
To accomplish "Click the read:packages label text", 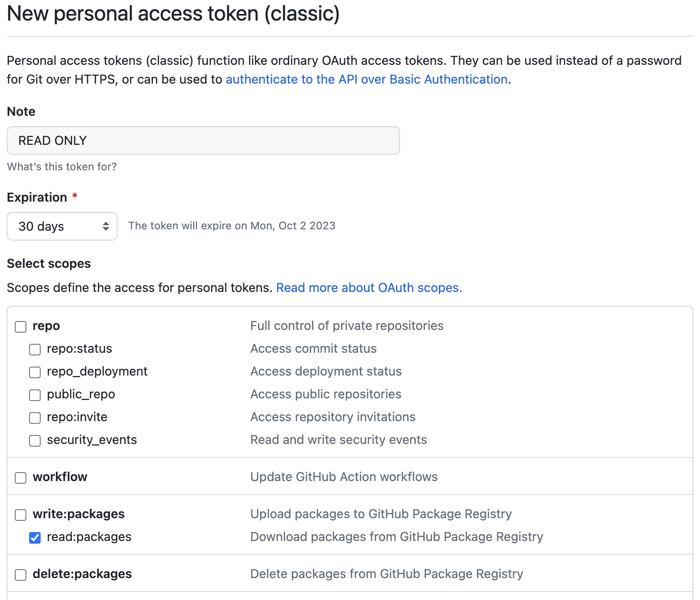I will point(89,537).
